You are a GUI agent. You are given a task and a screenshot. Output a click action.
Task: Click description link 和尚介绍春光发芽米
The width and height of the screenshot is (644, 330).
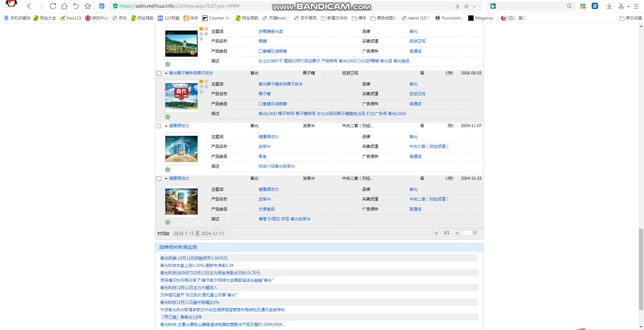tap(277, 167)
